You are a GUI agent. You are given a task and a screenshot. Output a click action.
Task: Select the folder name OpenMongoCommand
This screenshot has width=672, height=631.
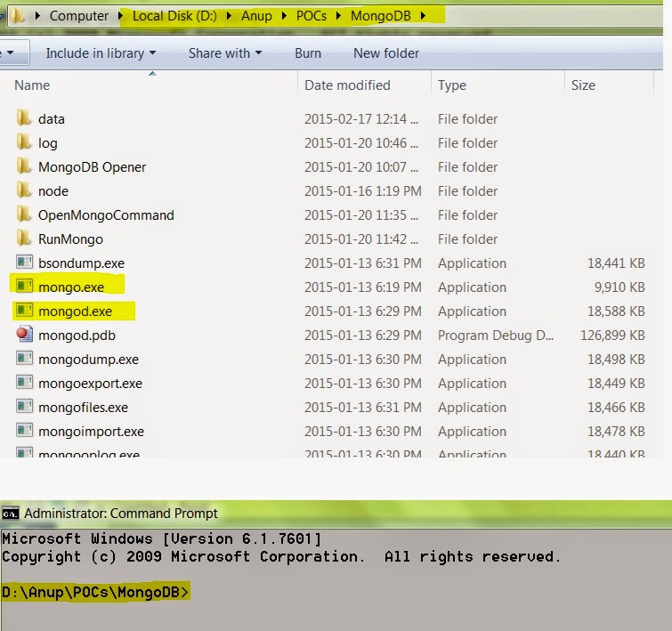[106, 214]
